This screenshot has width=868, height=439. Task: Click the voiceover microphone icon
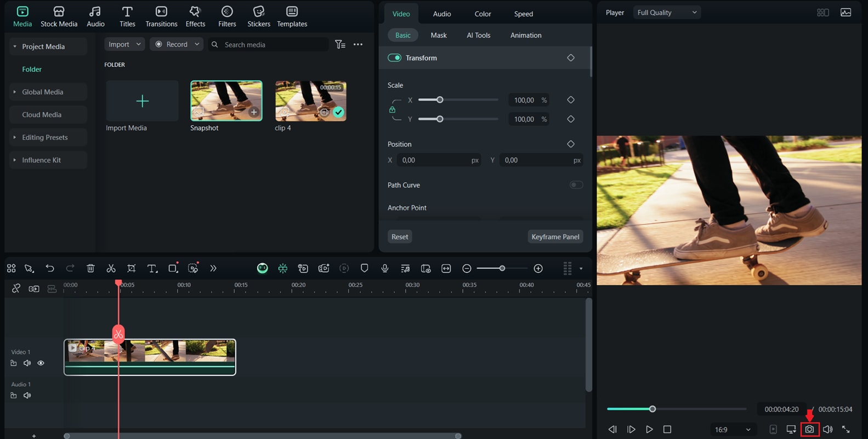click(385, 268)
